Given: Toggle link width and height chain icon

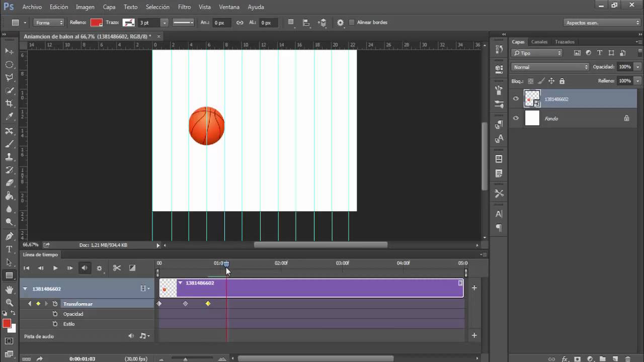Looking at the screenshot, I should coord(239,23).
